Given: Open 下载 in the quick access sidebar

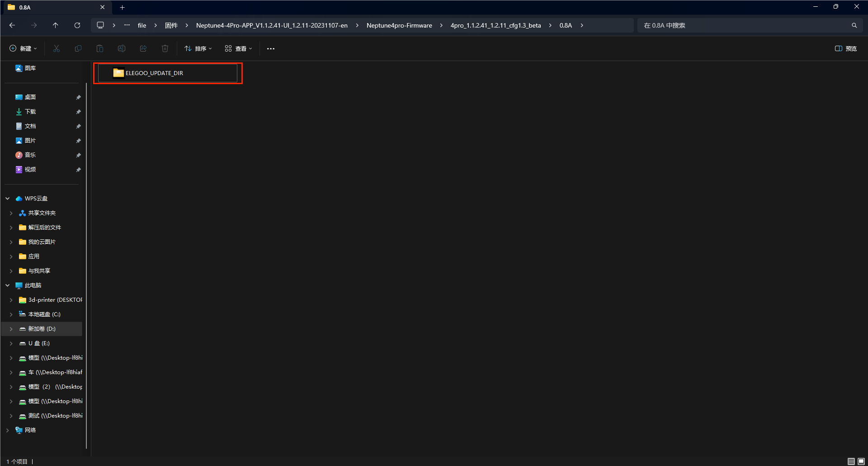Looking at the screenshot, I should (x=30, y=112).
